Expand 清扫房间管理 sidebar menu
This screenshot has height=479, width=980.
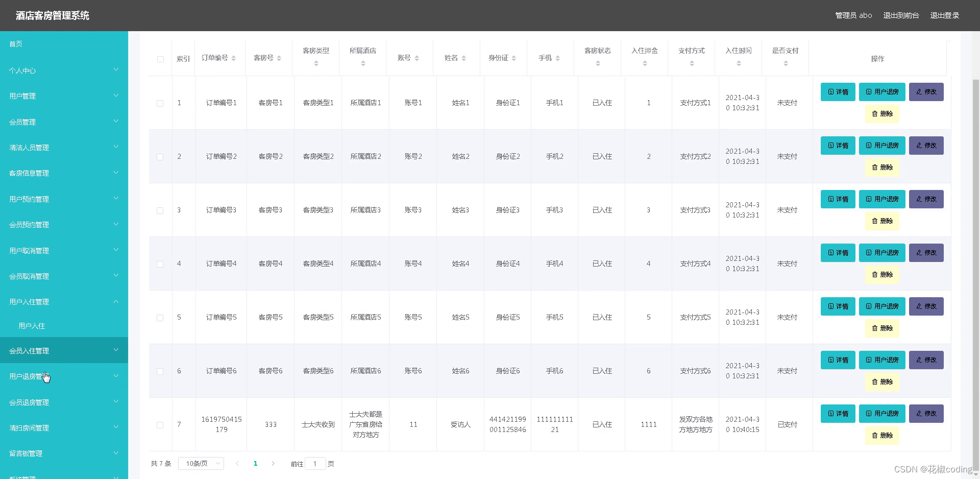[64, 428]
